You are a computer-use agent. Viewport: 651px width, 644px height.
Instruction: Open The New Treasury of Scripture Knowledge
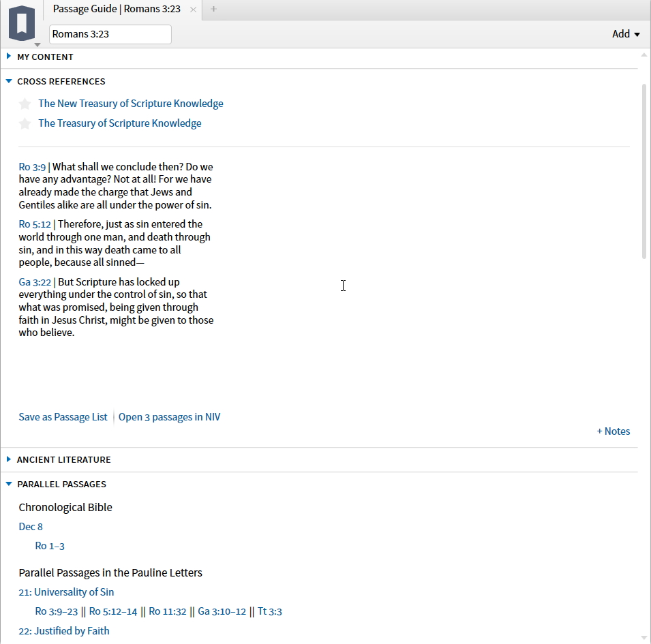(x=131, y=104)
